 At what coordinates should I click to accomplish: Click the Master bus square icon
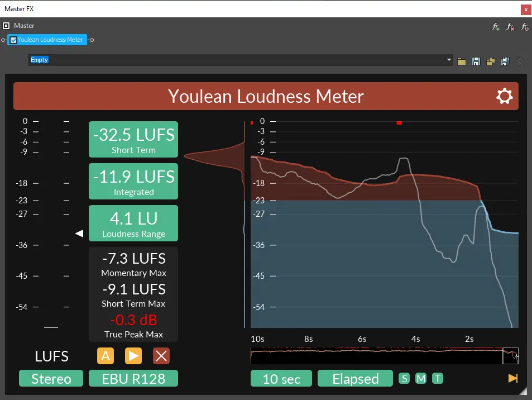point(6,26)
